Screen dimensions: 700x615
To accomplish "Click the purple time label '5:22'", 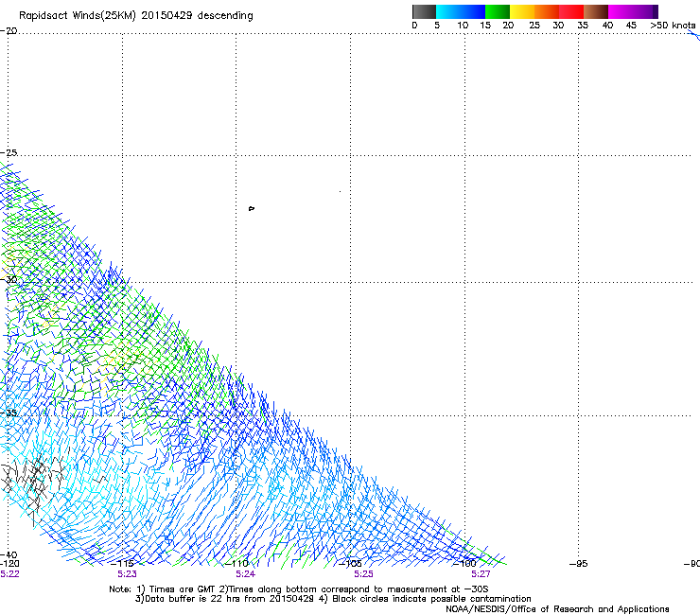I will pos(9,574).
